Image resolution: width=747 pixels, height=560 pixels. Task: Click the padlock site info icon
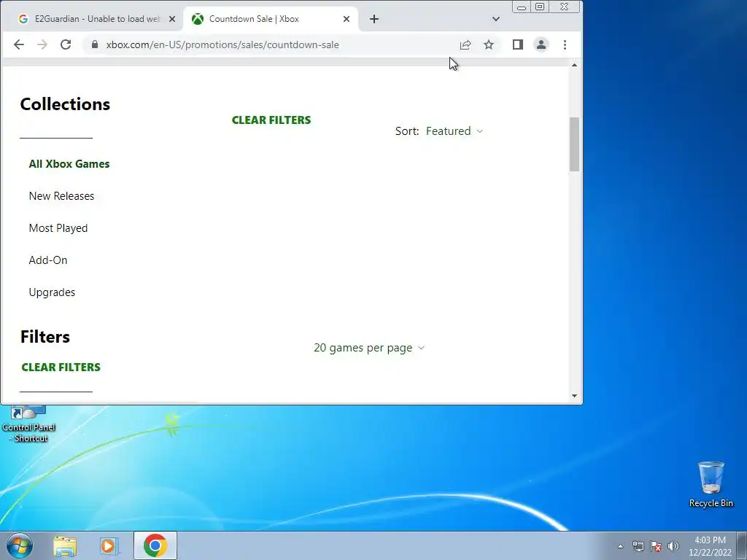[x=95, y=44]
